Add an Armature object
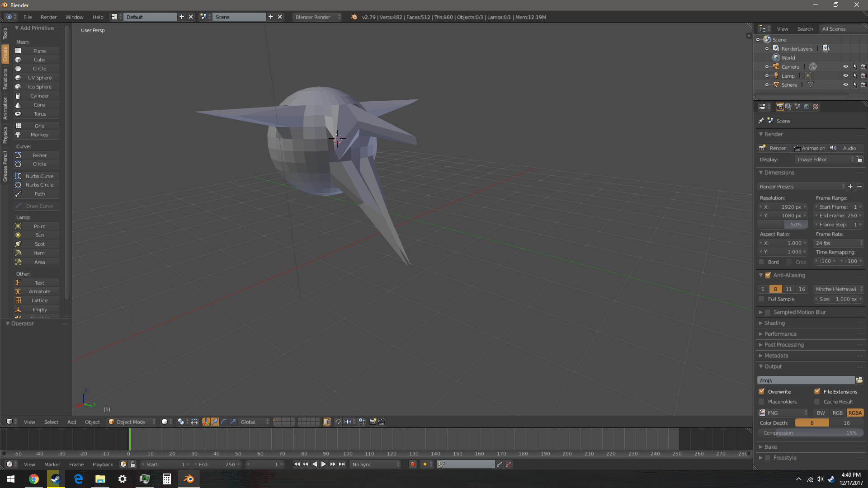The height and width of the screenshot is (488, 868). coord(37,291)
